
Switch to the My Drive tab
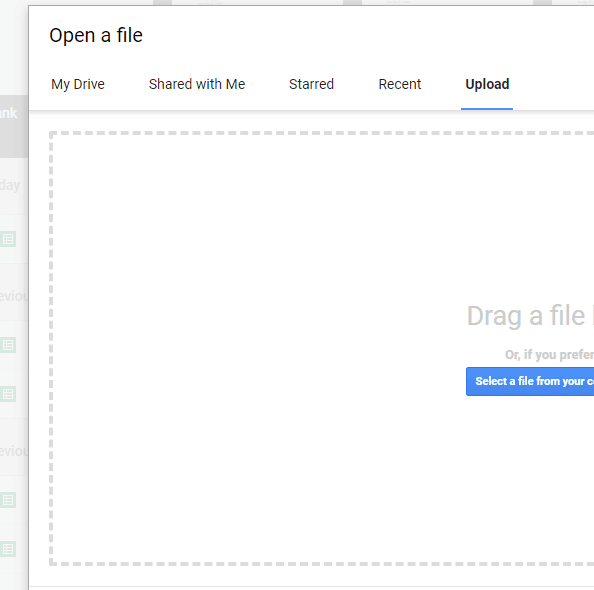tap(78, 84)
